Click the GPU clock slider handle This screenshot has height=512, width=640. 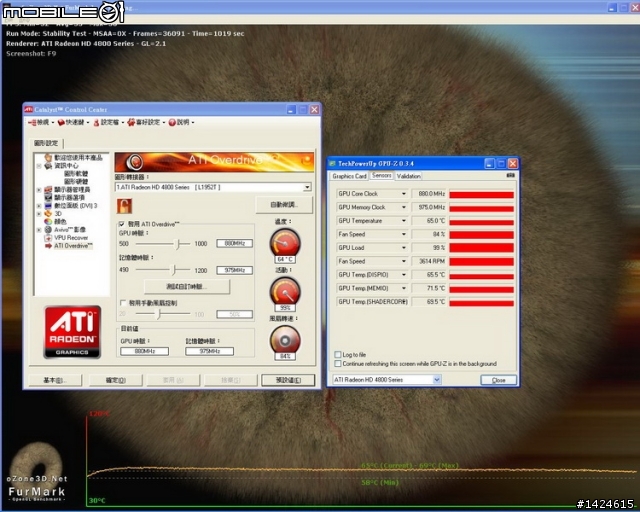point(178,244)
